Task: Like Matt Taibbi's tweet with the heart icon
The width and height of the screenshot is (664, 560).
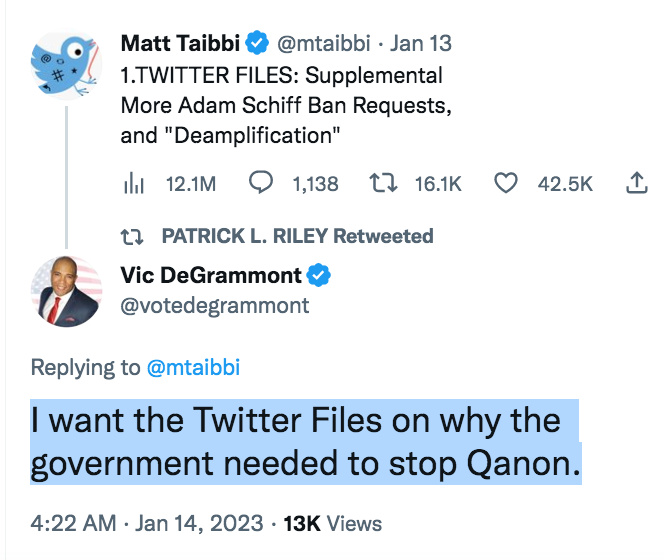Action: pos(507,183)
